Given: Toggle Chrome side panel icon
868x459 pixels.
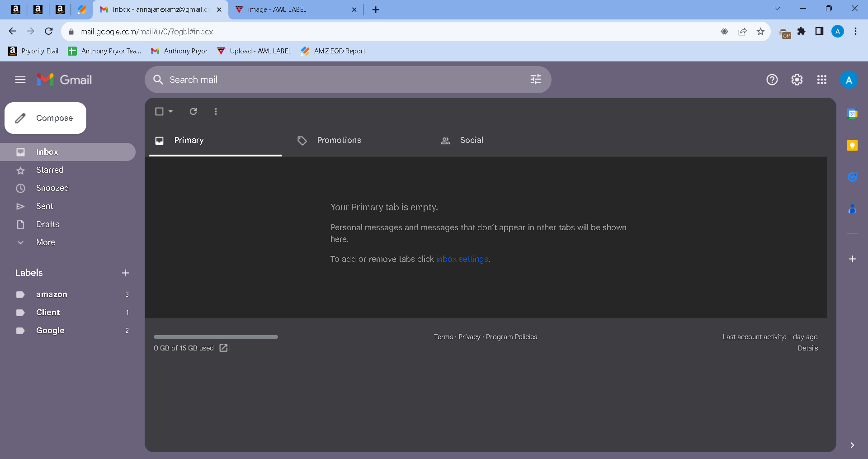Looking at the screenshot, I should coord(819,31).
